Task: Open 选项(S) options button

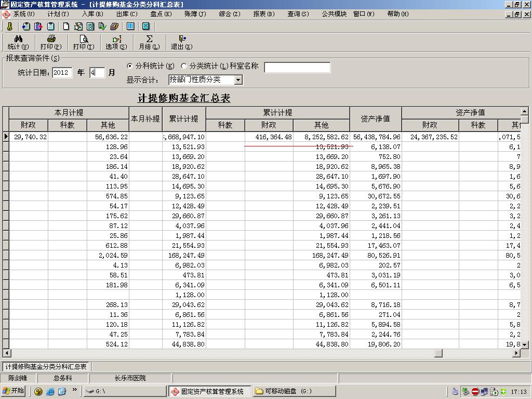Action: click(116, 43)
